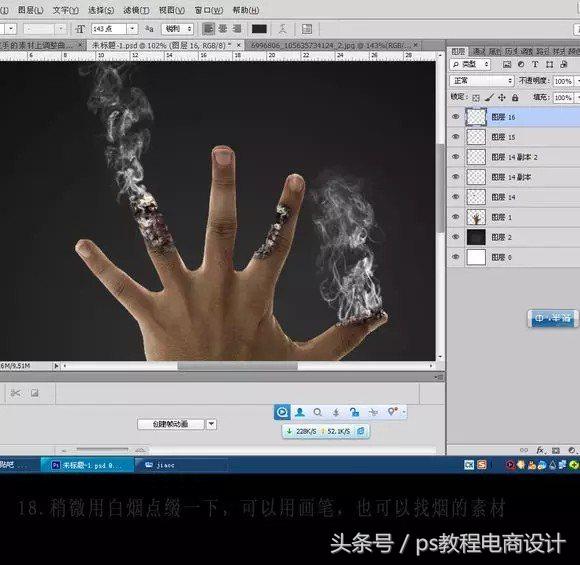The image size is (580, 565).
Task: Click the canvas horizontal scrollbar thumb
Action: coord(237,366)
